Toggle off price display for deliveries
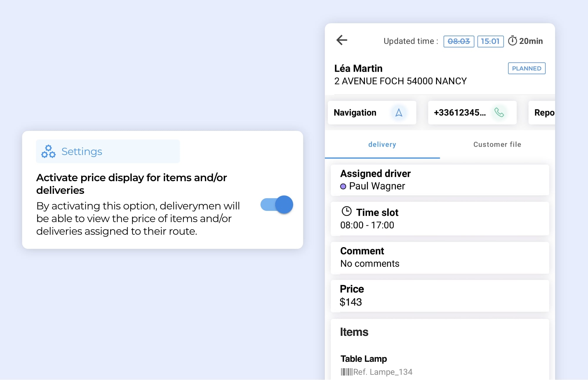This screenshot has height=380, width=588. (x=277, y=205)
